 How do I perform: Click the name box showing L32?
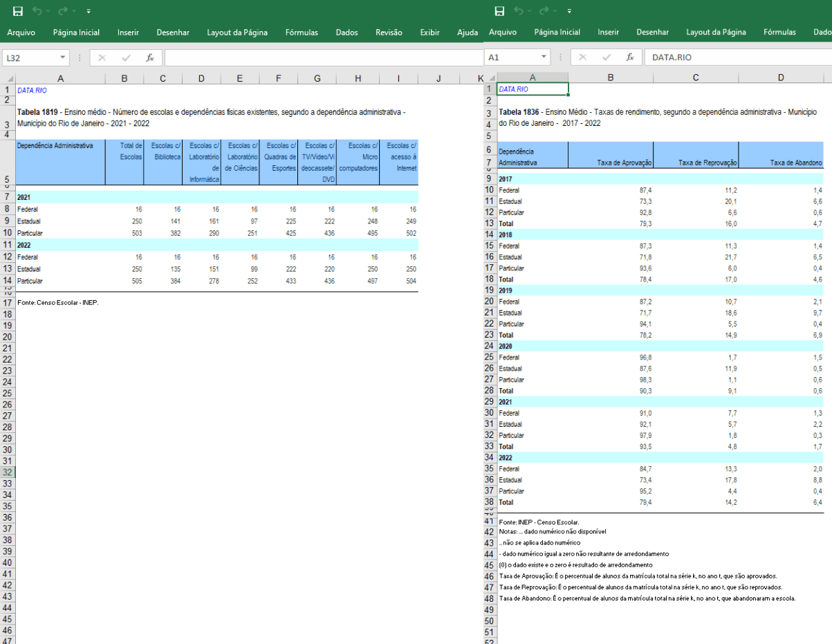[29, 58]
